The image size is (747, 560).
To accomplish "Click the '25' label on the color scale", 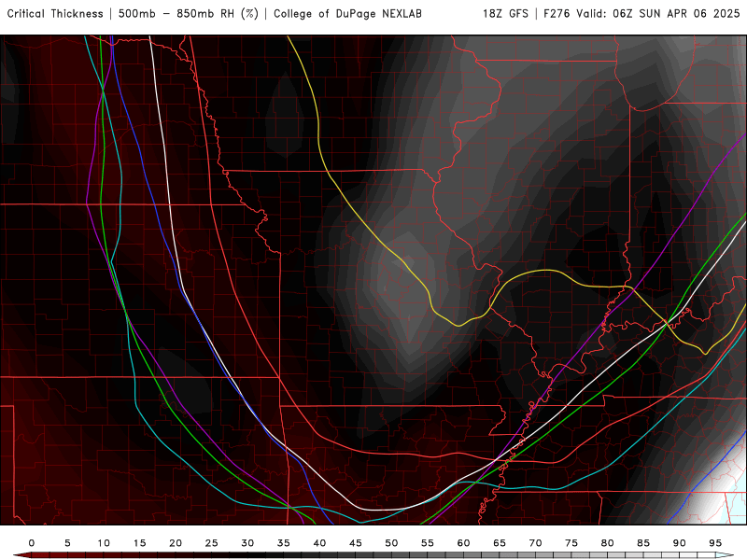I will point(212,543).
